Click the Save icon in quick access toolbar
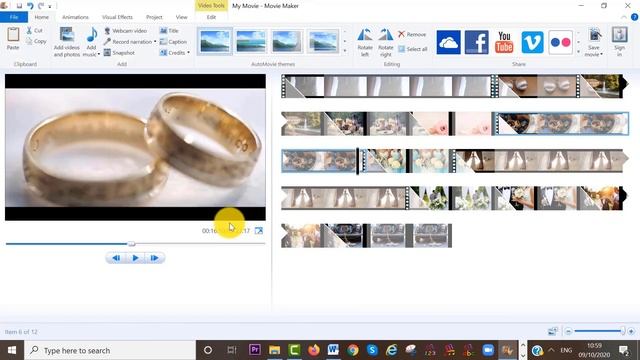Viewport: 640px width, 360px height. (19, 6)
